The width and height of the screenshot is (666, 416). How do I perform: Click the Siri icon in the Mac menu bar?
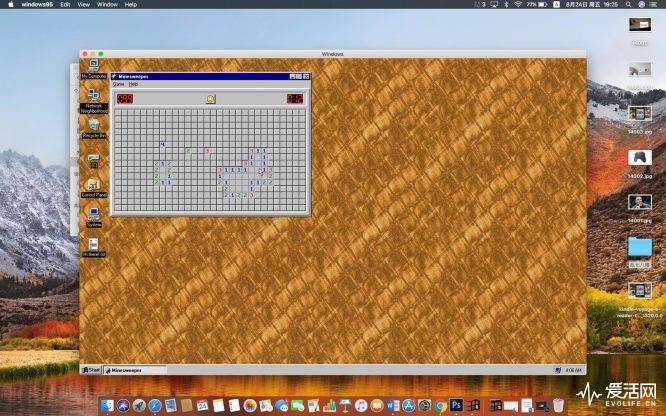click(x=641, y=4)
